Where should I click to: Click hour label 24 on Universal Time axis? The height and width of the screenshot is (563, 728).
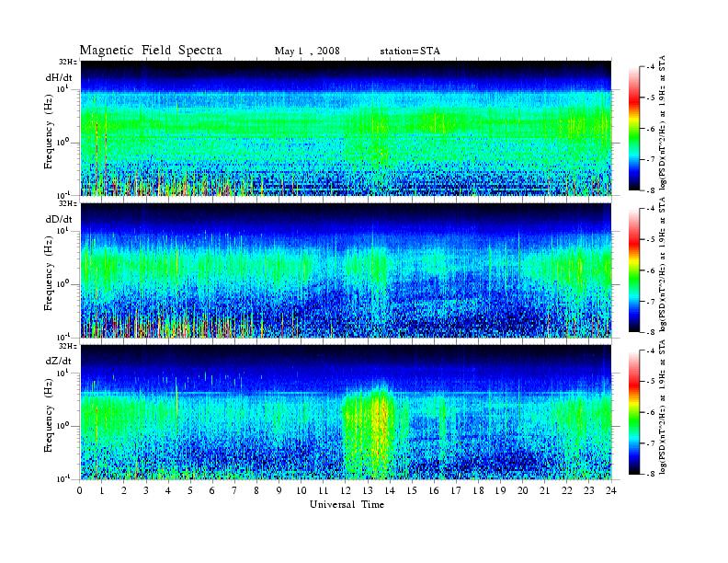coord(611,490)
